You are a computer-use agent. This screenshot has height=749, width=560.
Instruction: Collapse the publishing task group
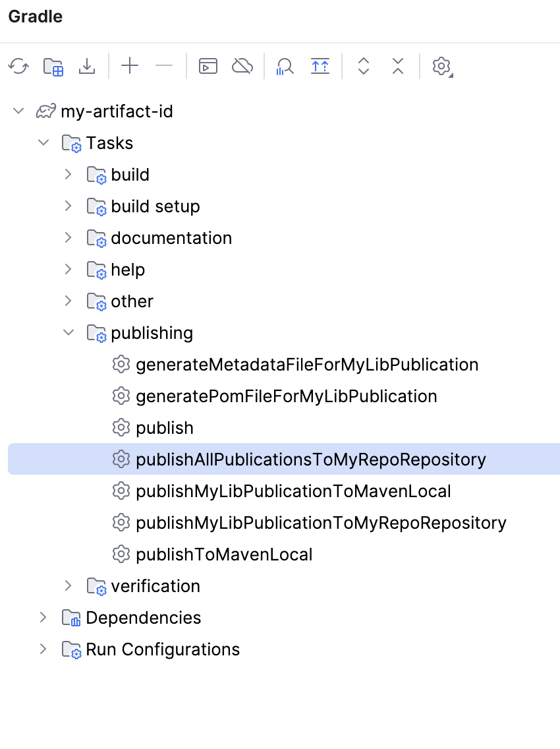click(x=69, y=332)
